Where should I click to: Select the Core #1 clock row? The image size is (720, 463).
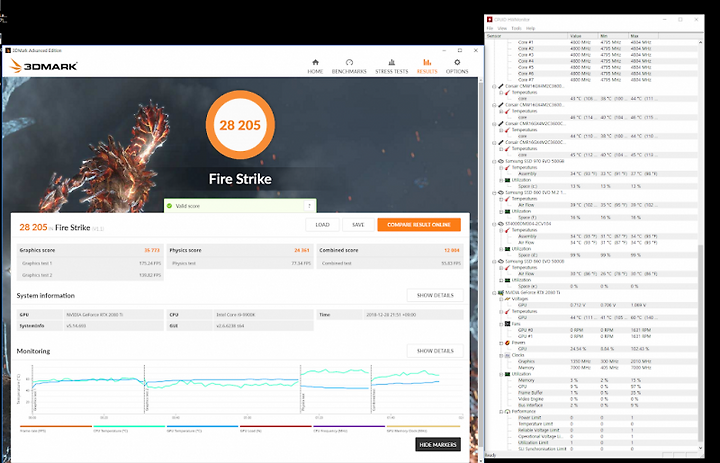click(x=592, y=42)
